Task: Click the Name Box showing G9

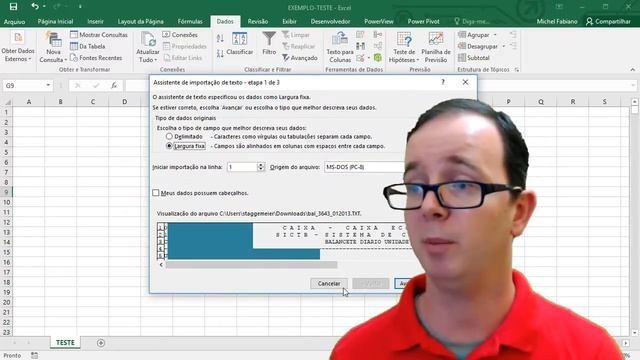Action: [x=23, y=85]
